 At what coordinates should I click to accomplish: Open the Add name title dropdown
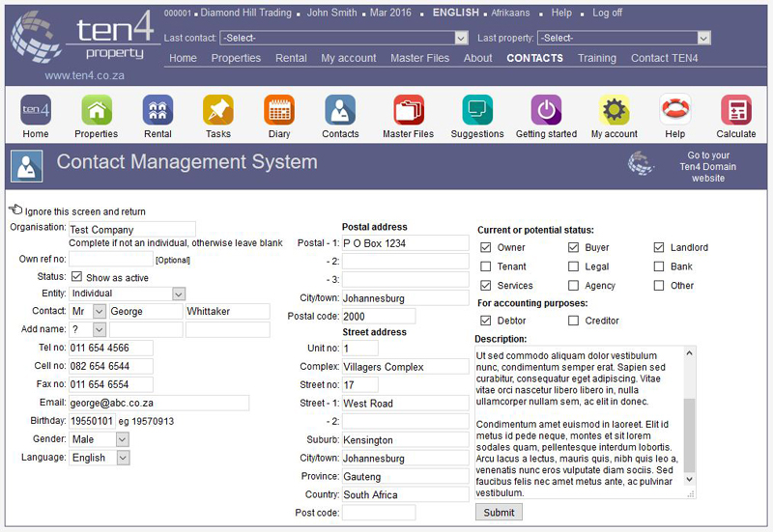(x=88, y=329)
